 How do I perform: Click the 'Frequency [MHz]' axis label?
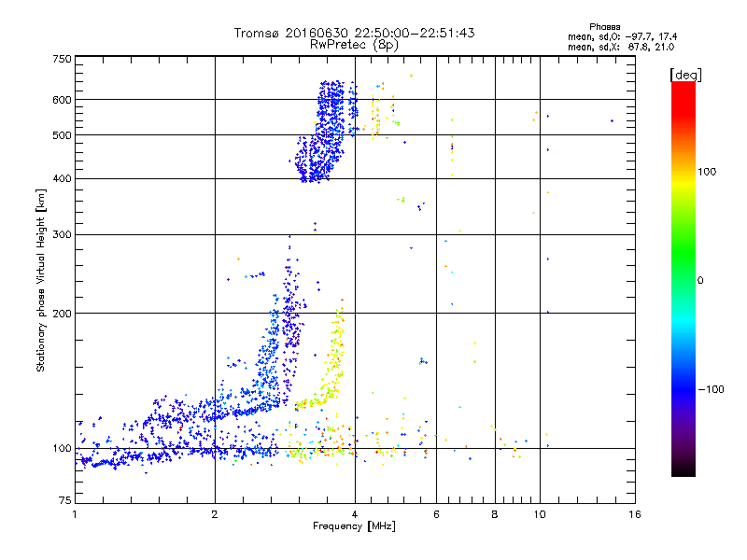pyautogui.click(x=354, y=526)
